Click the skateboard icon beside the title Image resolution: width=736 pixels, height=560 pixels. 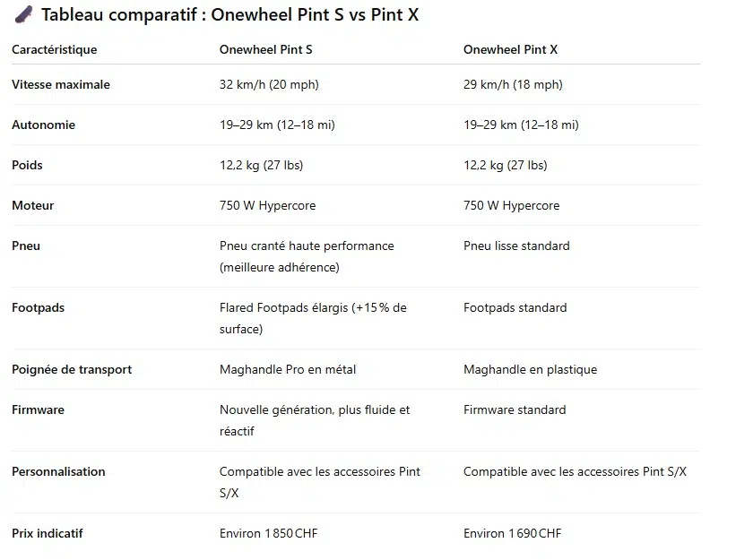[24, 14]
